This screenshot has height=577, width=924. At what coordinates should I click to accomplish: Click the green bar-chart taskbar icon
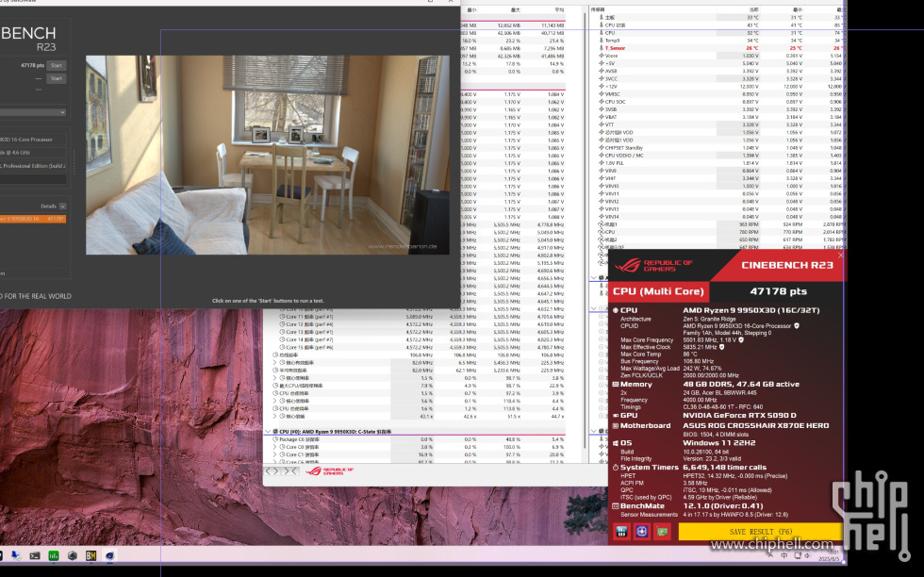pos(54,555)
